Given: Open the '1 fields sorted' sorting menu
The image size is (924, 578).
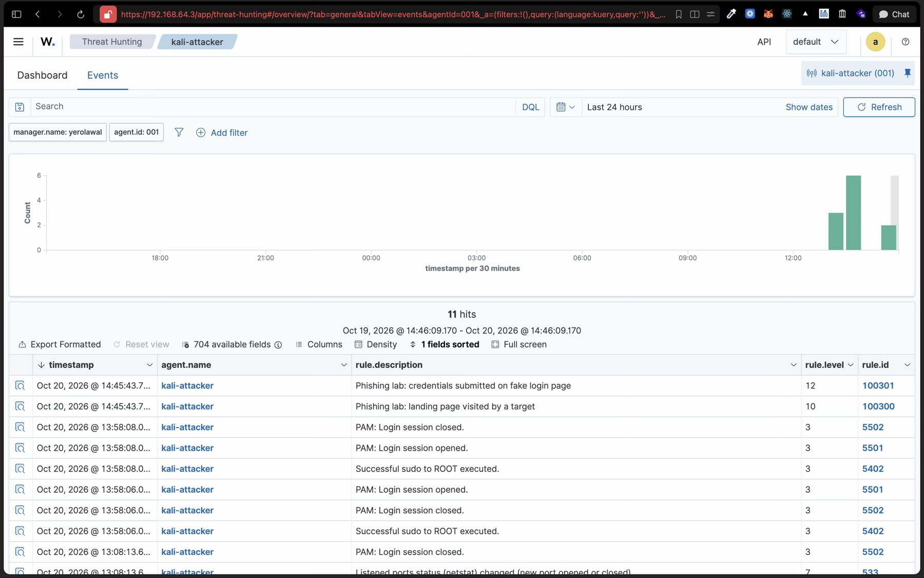Looking at the screenshot, I should click(x=444, y=344).
